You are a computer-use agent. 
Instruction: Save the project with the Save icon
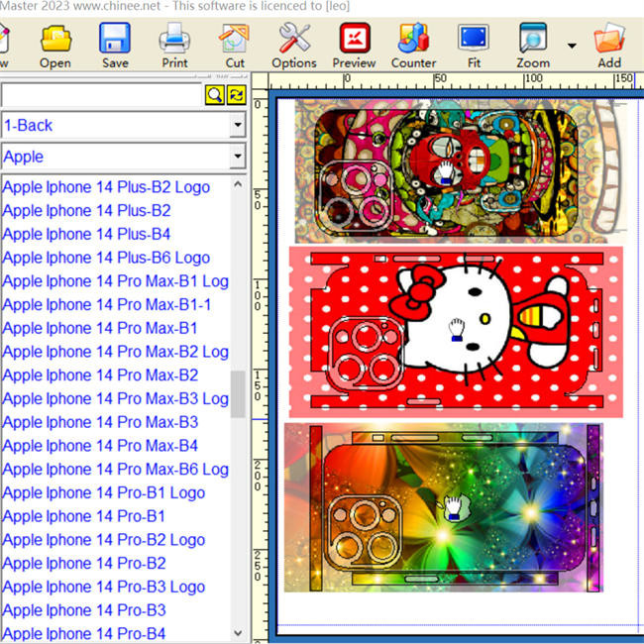pos(115,40)
